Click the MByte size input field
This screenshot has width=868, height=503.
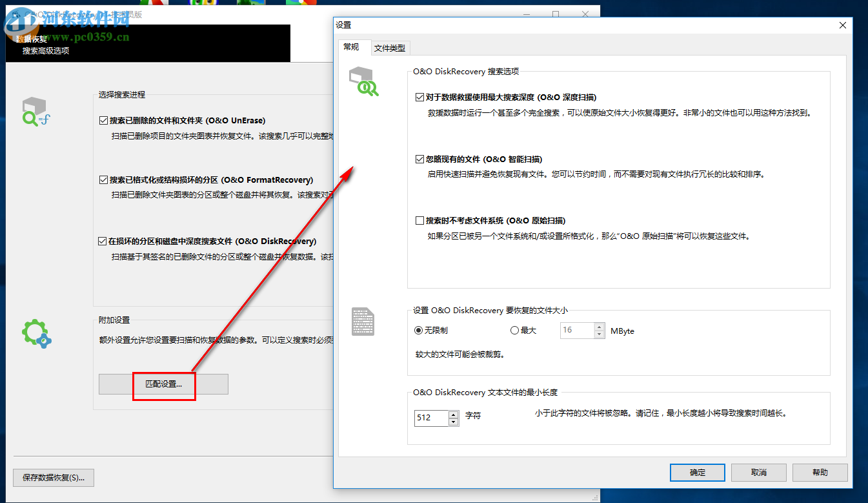(x=577, y=330)
